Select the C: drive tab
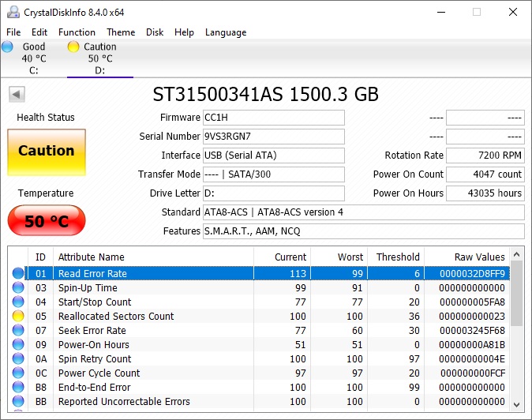 coord(34,58)
